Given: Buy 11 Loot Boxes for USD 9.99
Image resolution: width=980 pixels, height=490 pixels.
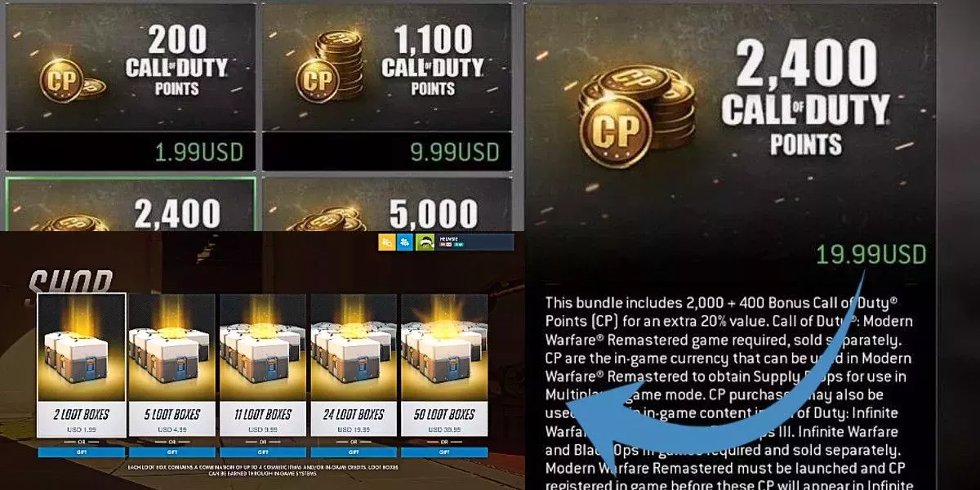Looking at the screenshot, I should coord(262,420).
